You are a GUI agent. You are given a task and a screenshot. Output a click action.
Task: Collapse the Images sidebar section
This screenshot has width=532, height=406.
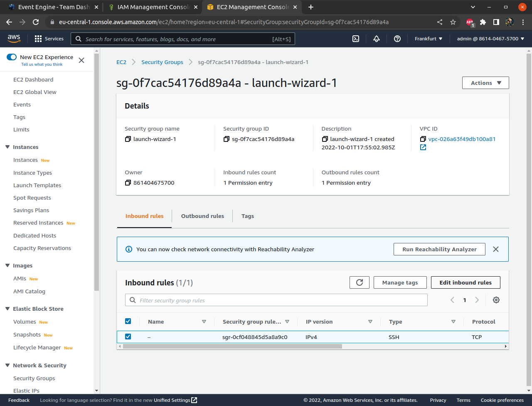point(7,265)
